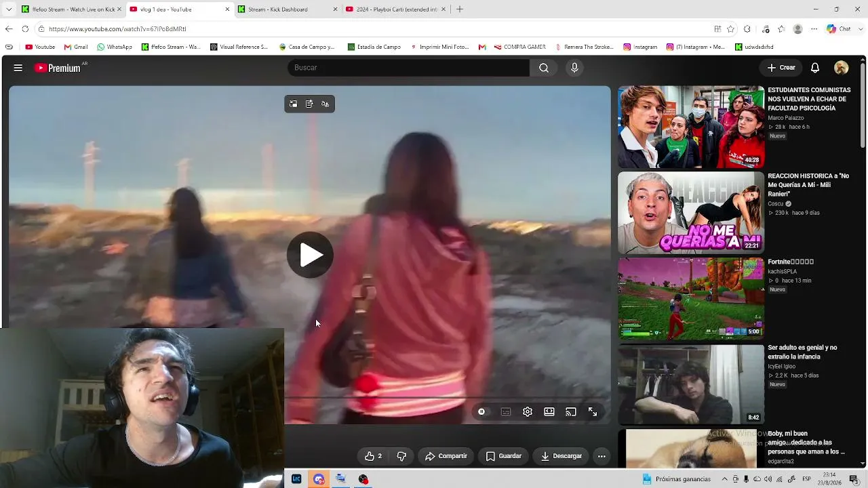Download the video with Descargar
Image resolution: width=868 pixels, height=488 pixels.
[x=561, y=456]
